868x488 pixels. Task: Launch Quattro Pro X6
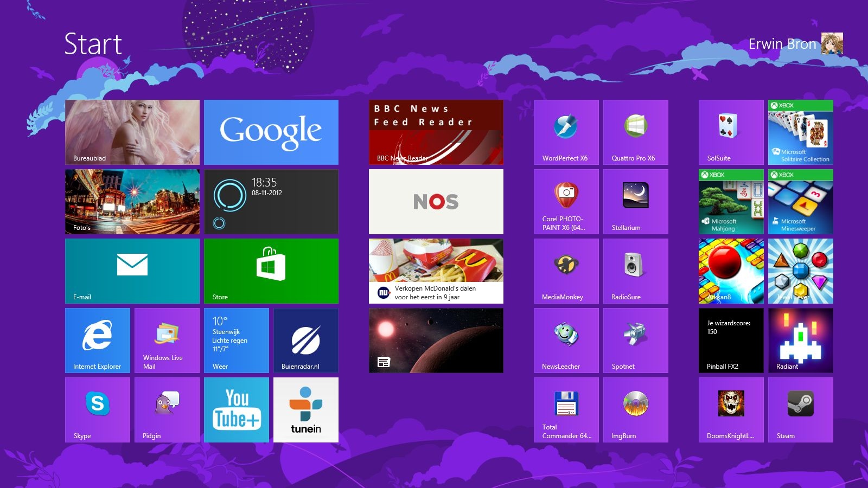(636, 132)
